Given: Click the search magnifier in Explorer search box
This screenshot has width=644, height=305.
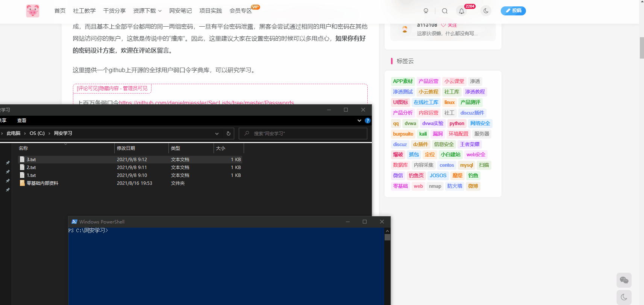Looking at the screenshot, I should [247, 133].
